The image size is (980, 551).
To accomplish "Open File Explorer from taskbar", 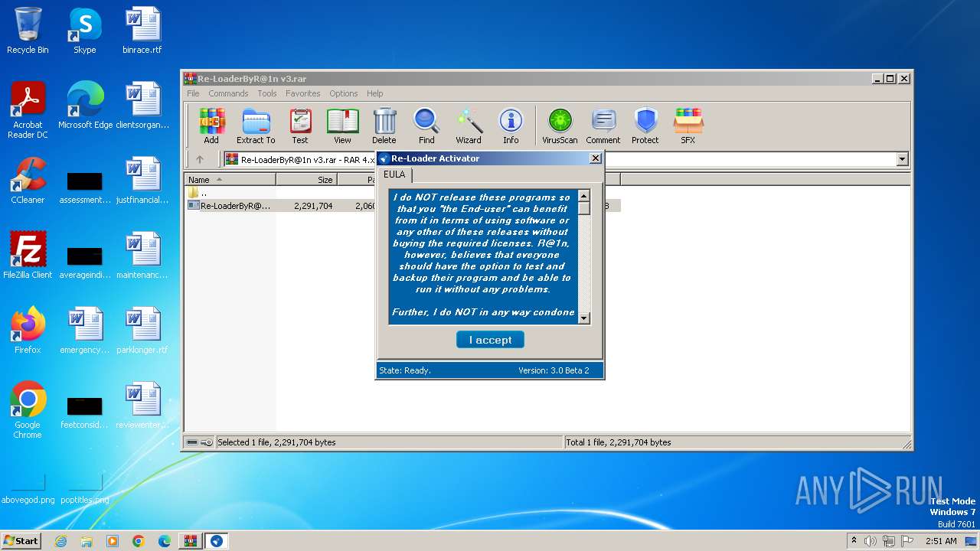I will (x=87, y=541).
